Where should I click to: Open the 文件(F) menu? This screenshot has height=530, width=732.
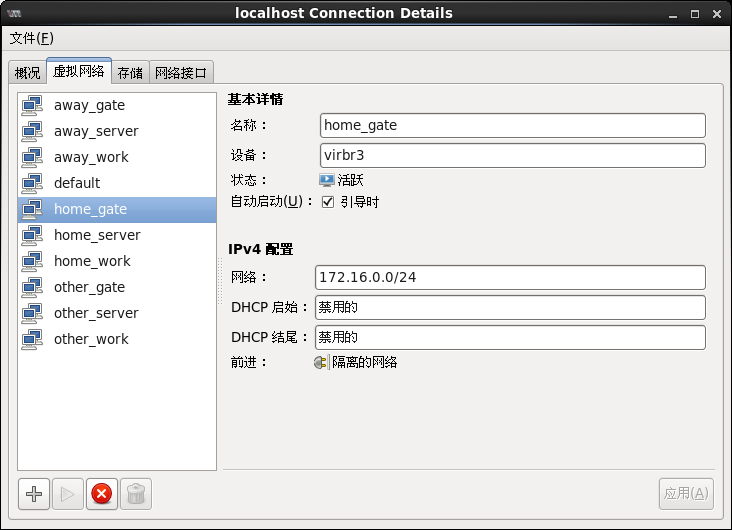(31, 38)
